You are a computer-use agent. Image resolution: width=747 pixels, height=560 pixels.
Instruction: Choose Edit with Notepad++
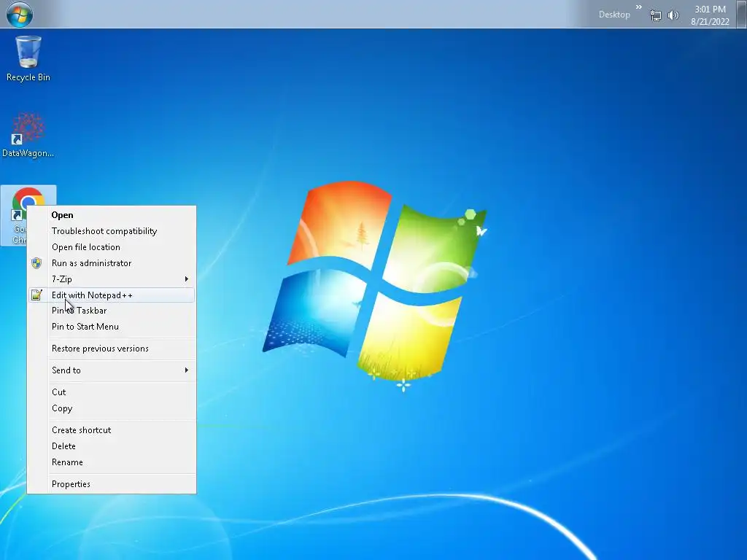[x=112, y=295]
